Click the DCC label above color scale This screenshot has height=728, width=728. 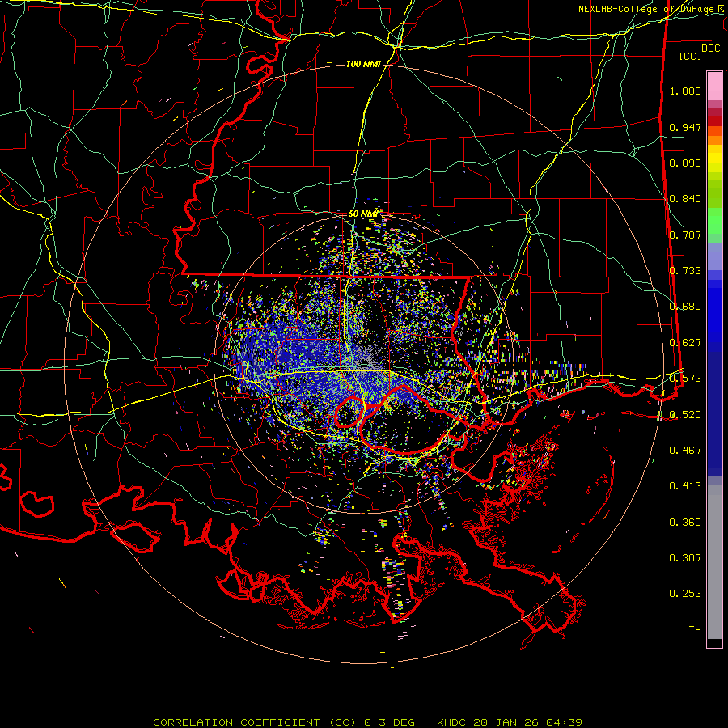tap(710, 49)
